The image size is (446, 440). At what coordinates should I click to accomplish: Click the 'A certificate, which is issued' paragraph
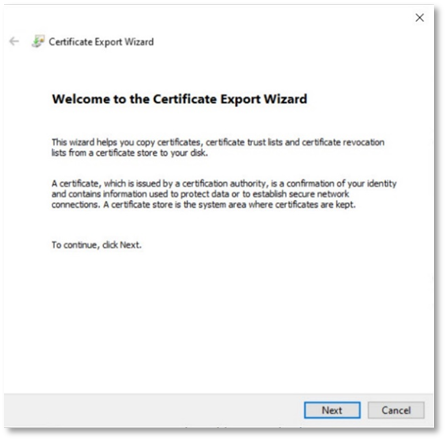tap(224, 194)
